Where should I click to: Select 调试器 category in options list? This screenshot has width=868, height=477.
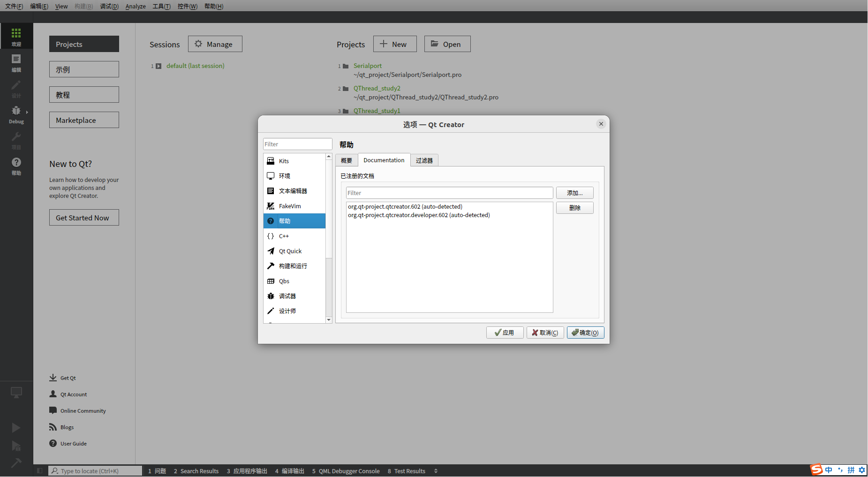click(294, 296)
